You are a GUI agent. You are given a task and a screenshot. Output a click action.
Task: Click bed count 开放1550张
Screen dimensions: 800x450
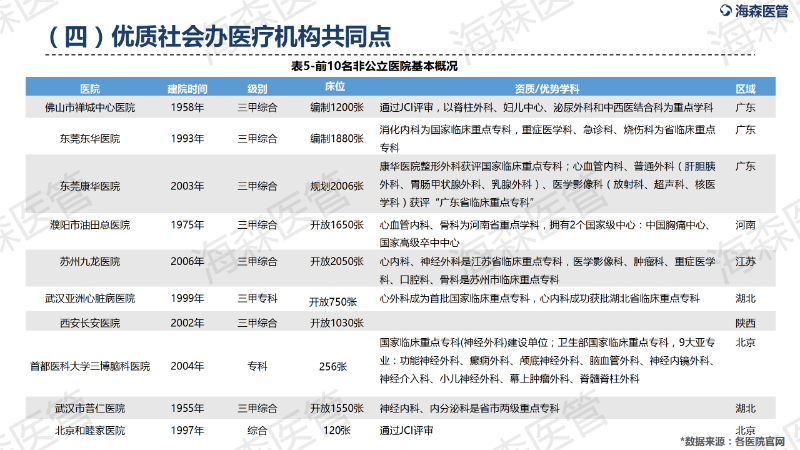point(337,408)
